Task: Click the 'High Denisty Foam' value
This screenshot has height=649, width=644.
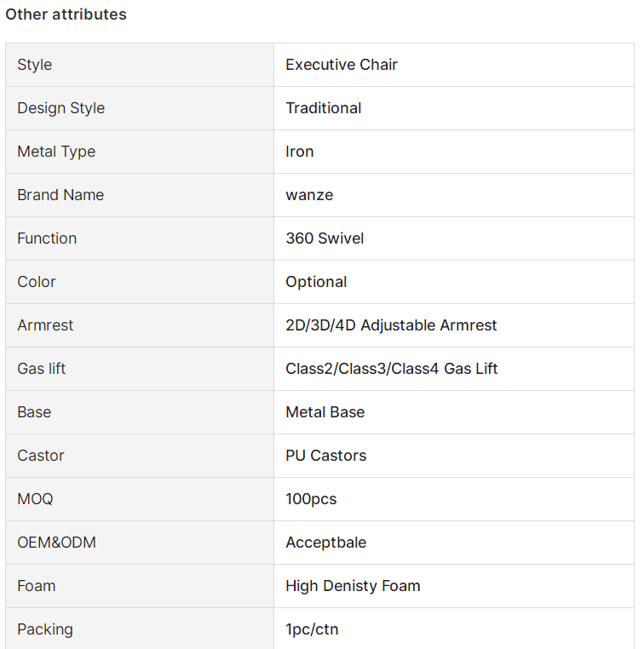Action: (x=353, y=587)
